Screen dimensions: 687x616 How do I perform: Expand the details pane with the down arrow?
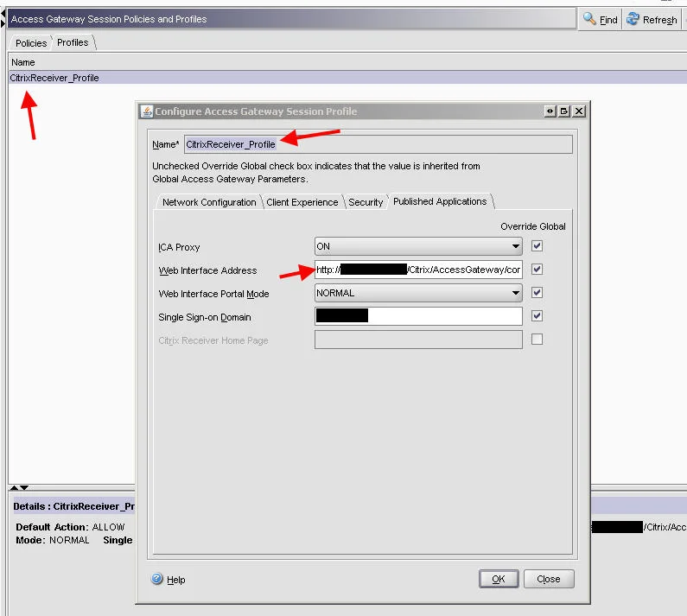(x=24, y=487)
